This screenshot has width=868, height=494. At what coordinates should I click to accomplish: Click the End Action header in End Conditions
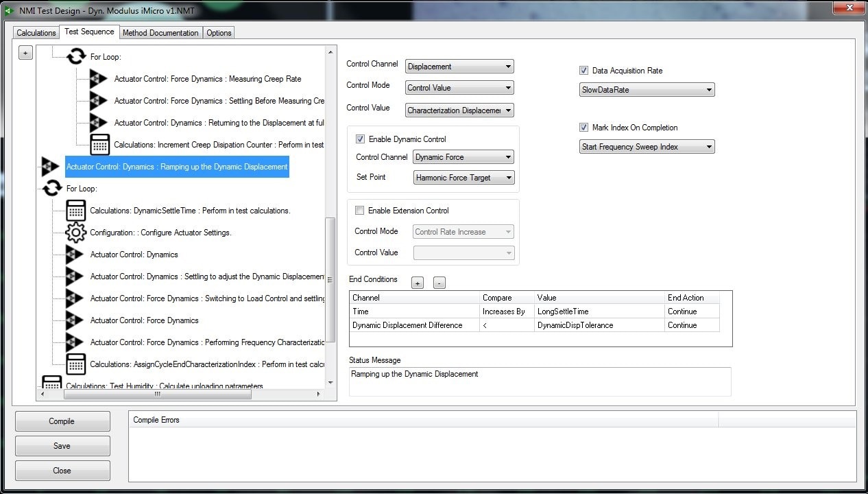[692, 298]
